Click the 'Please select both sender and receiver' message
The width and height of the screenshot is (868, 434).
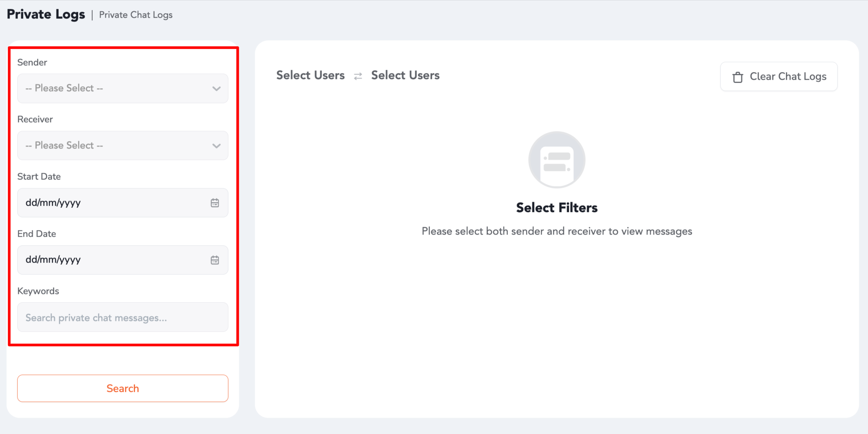coord(557,231)
